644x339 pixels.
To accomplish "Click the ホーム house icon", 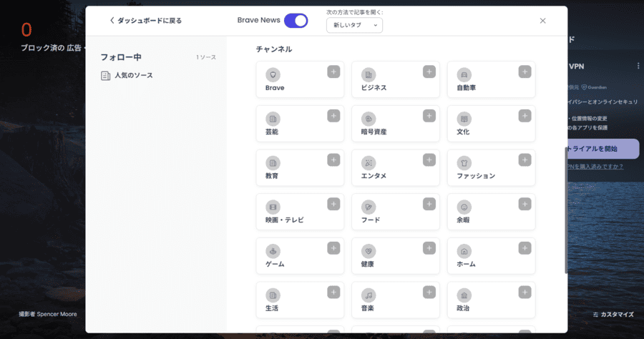I will [464, 251].
